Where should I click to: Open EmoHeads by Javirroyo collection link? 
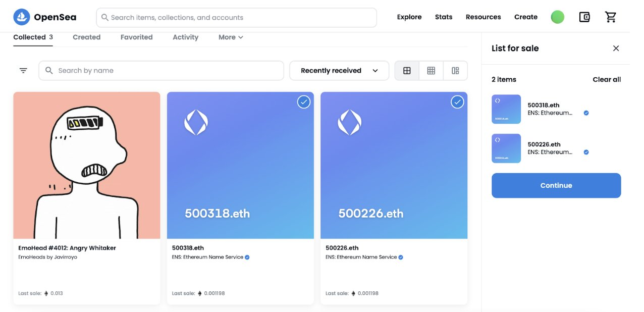(x=47, y=257)
